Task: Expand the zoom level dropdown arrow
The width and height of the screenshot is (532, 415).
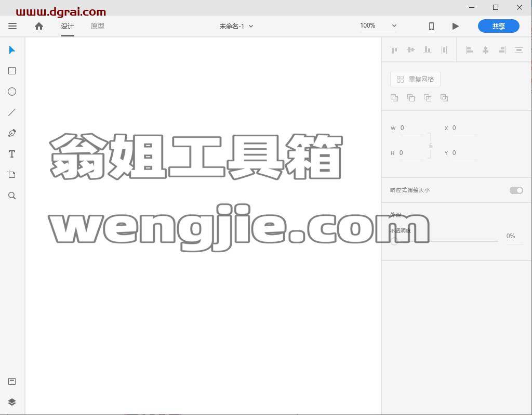Action: pyautogui.click(x=394, y=25)
